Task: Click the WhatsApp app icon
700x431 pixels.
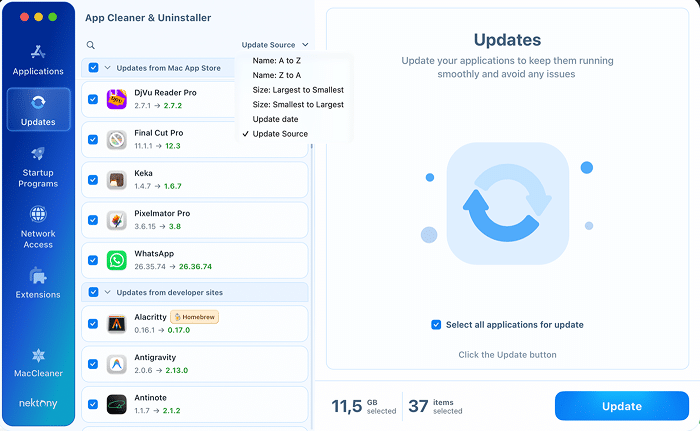Action: tap(117, 260)
